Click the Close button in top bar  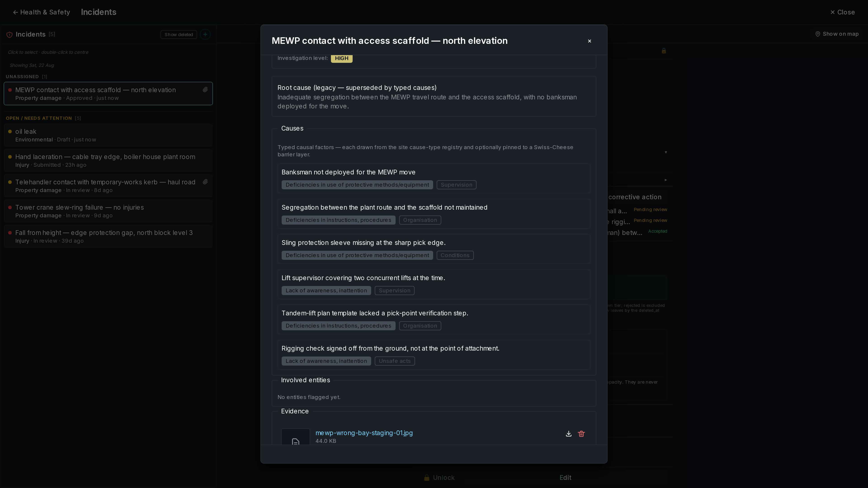842,12
